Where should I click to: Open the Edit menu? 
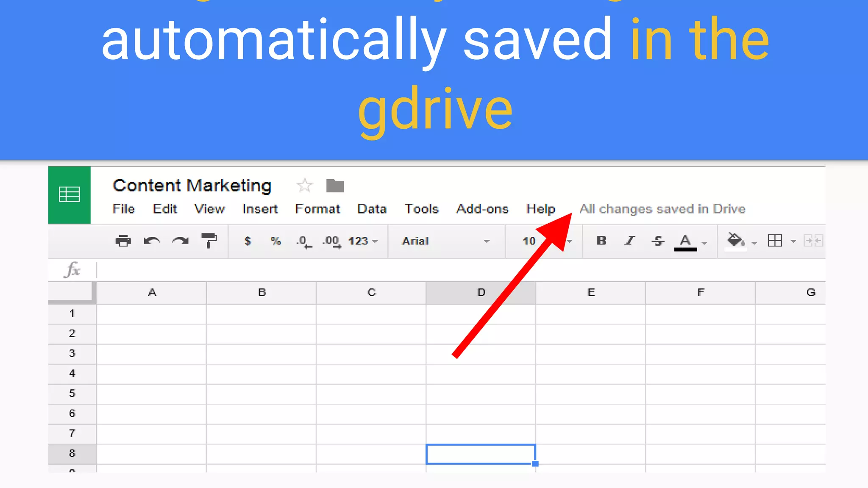[x=165, y=209]
